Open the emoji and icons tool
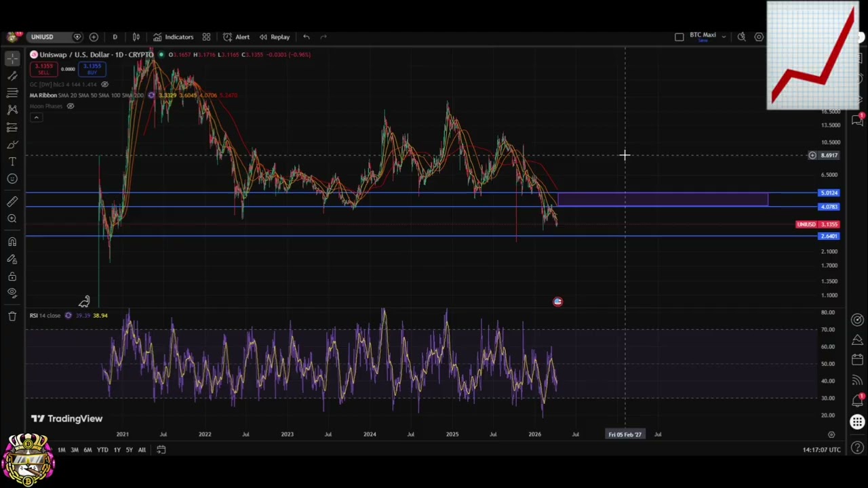The image size is (868, 488). click(x=12, y=178)
